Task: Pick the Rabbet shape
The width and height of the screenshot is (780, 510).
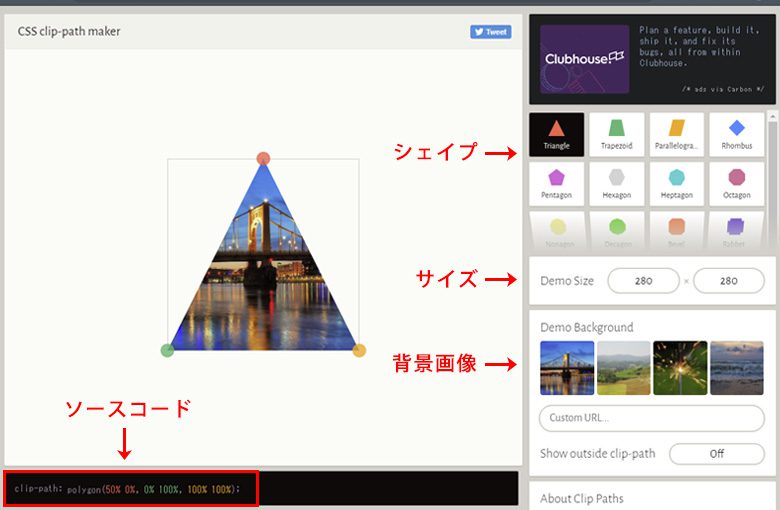Action: coord(735,231)
